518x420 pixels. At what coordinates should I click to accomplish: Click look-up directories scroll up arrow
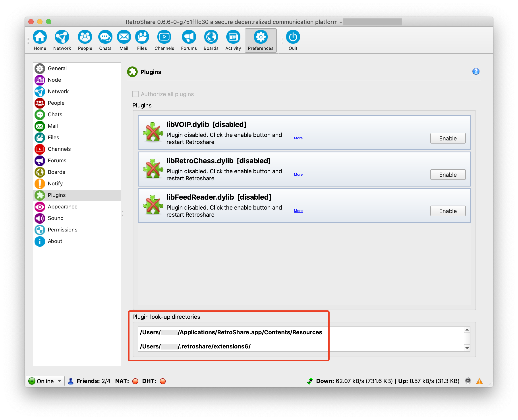(467, 330)
